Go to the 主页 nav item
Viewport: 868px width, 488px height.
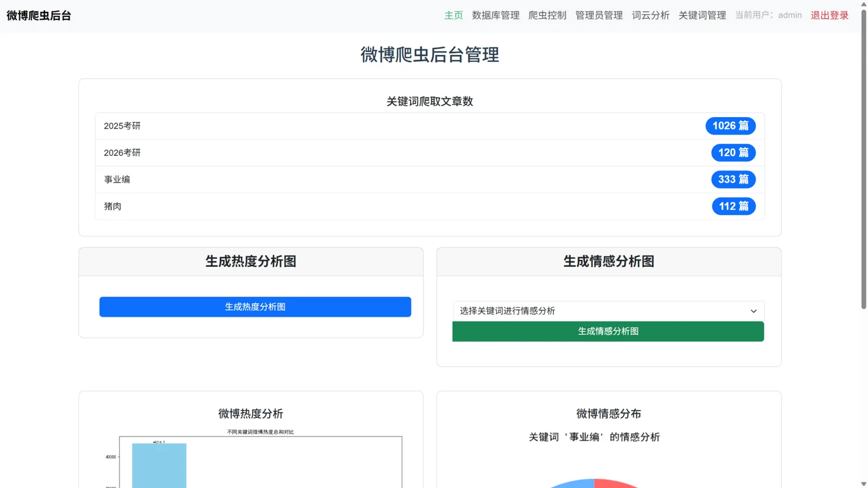(x=454, y=15)
